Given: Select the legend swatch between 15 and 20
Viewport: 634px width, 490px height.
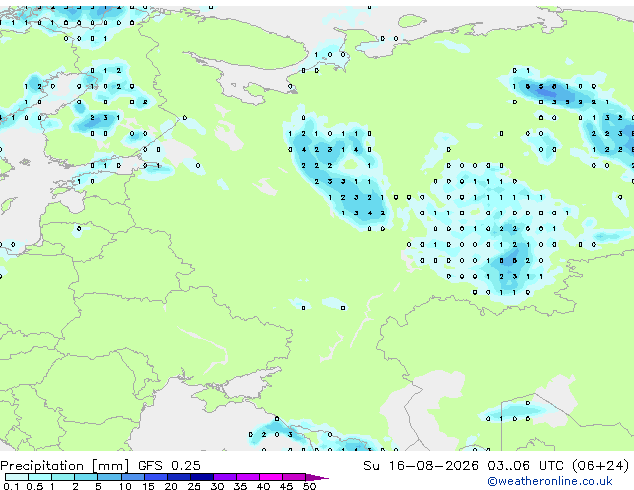Looking at the screenshot, I should (156, 477).
